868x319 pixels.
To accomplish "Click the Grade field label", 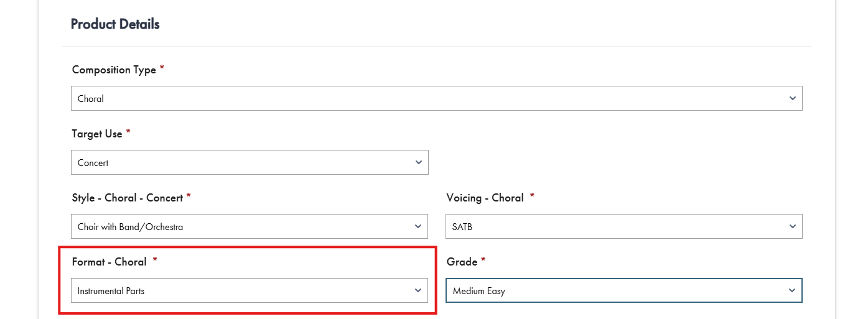I will point(462,262).
